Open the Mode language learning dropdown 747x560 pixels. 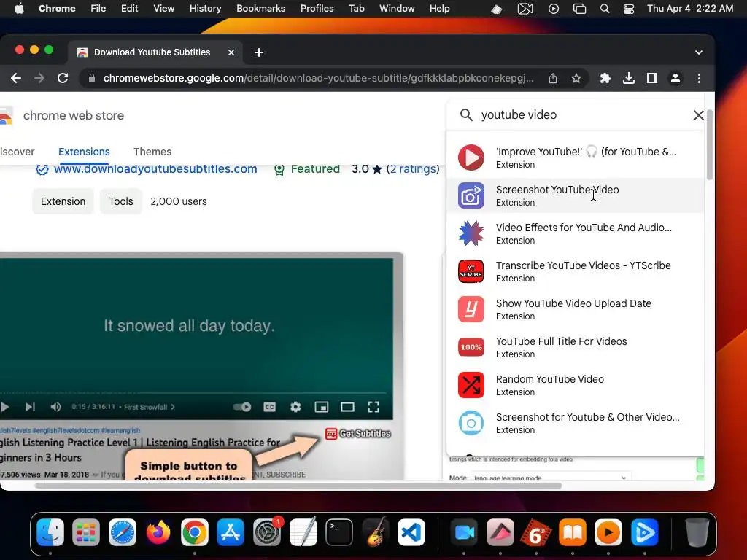coord(551,477)
